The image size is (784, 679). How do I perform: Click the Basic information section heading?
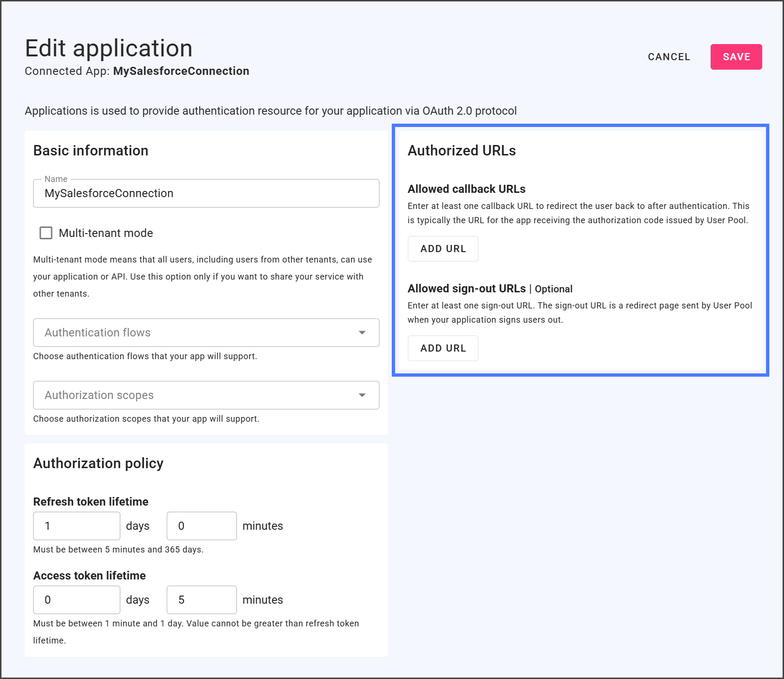point(90,151)
